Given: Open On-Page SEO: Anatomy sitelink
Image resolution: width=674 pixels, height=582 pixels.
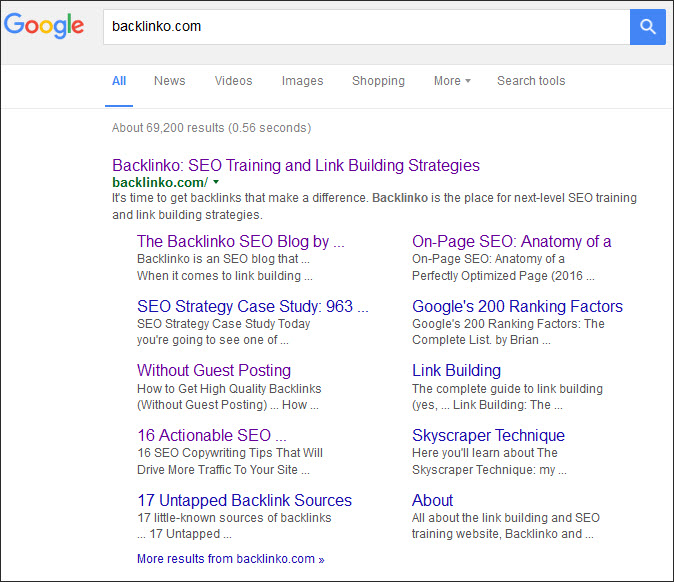Looking at the screenshot, I should pos(511,241).
